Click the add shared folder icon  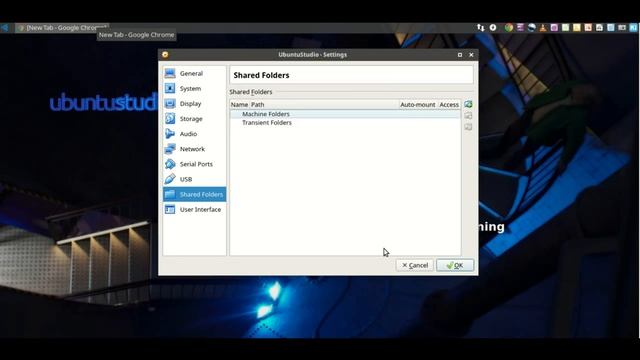pyautogui.click(x=468, y=104)
